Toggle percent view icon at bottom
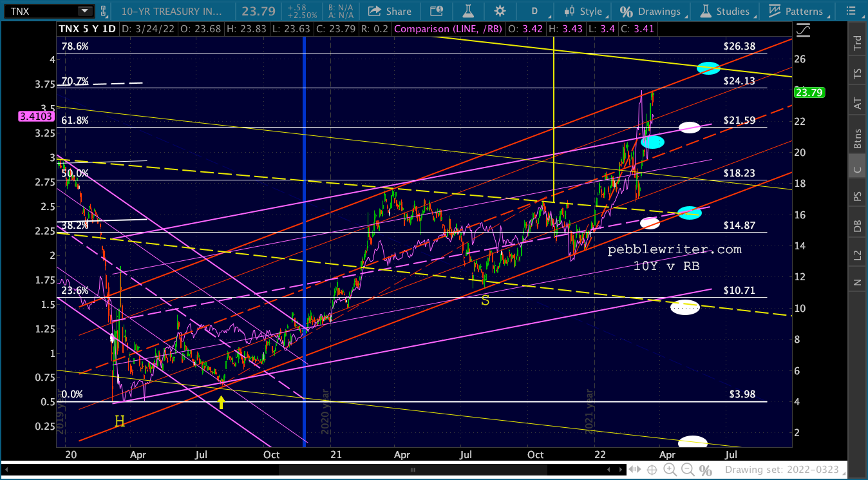 (705, 470)
